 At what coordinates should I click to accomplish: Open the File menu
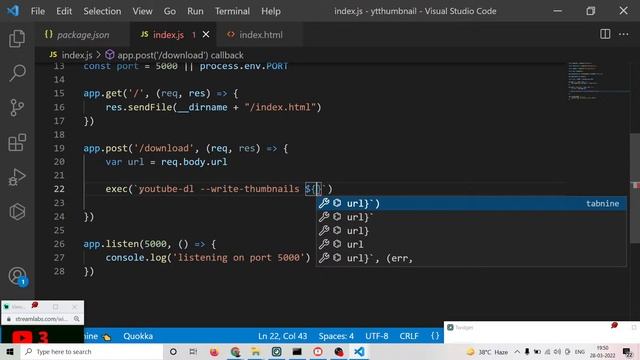38,11
